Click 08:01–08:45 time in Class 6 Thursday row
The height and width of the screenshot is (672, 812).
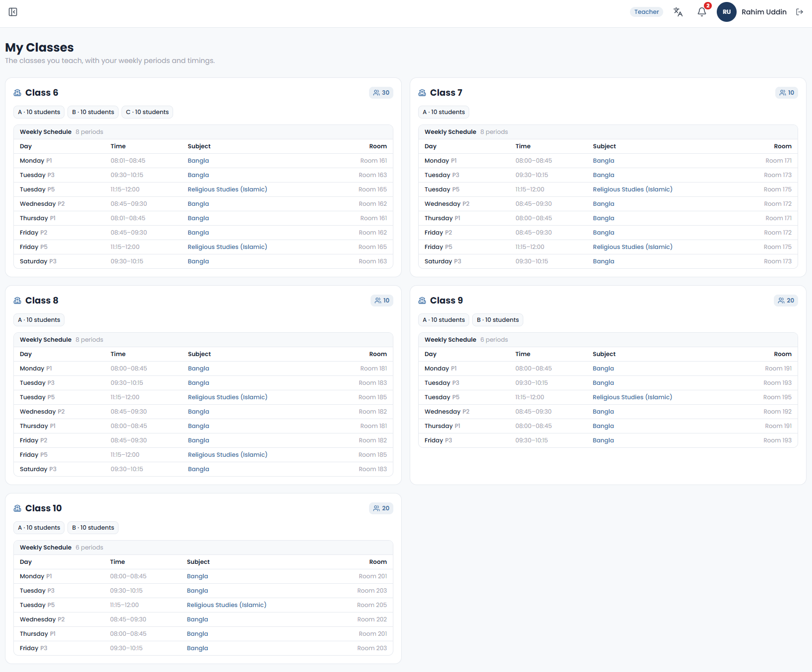pos(128,218)
